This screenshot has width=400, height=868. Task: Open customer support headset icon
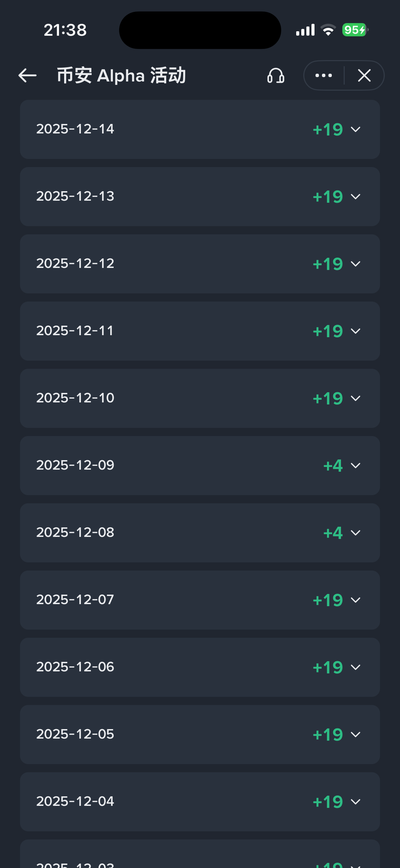click(x=275, y=75)
